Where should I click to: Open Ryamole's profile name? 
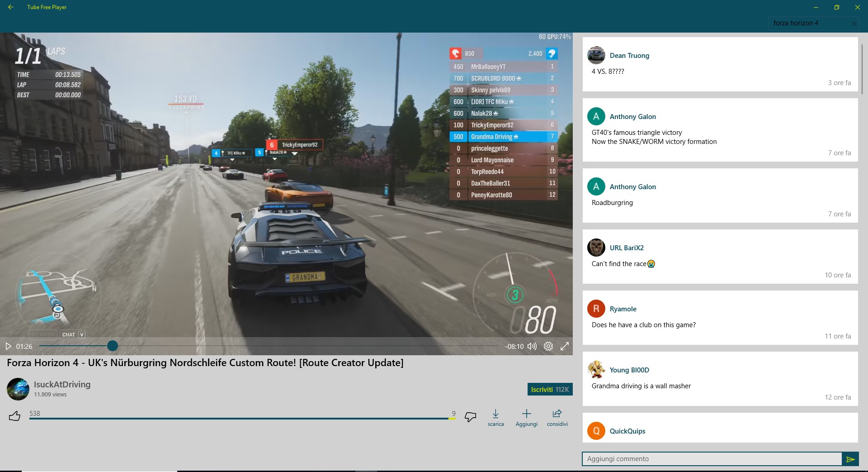point(623,309)
